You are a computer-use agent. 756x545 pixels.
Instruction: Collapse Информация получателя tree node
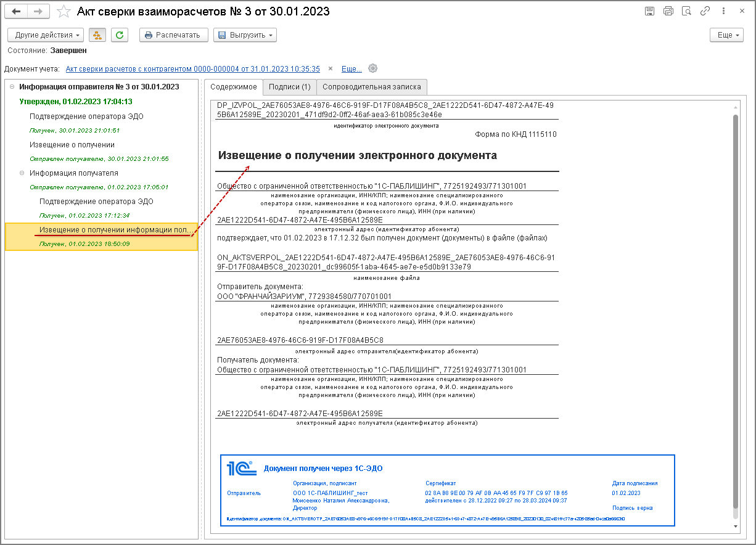pos(22,173)
